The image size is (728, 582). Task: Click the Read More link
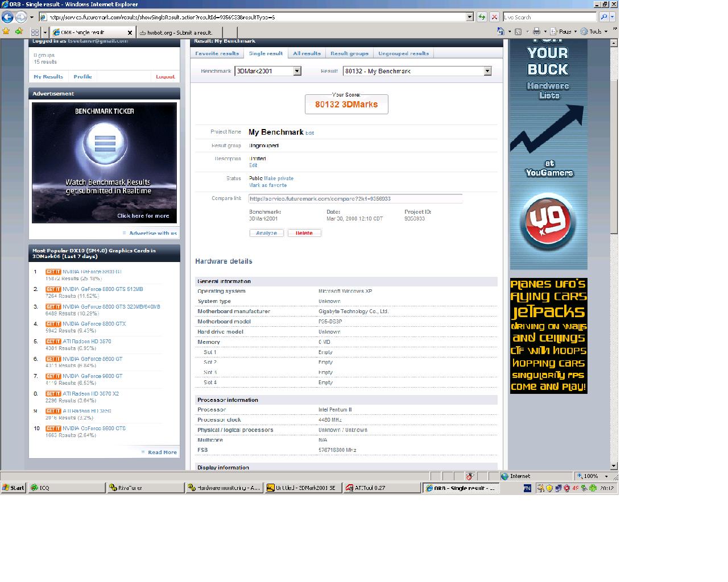tap(162, 452)
